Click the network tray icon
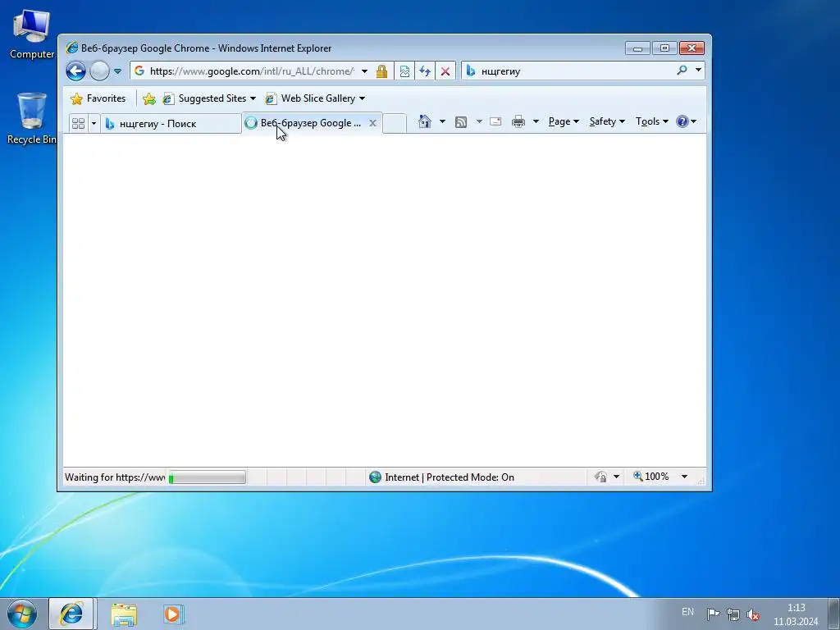This screenshot has height=630, width=840. pyautogui.click(x=733, y=614)
